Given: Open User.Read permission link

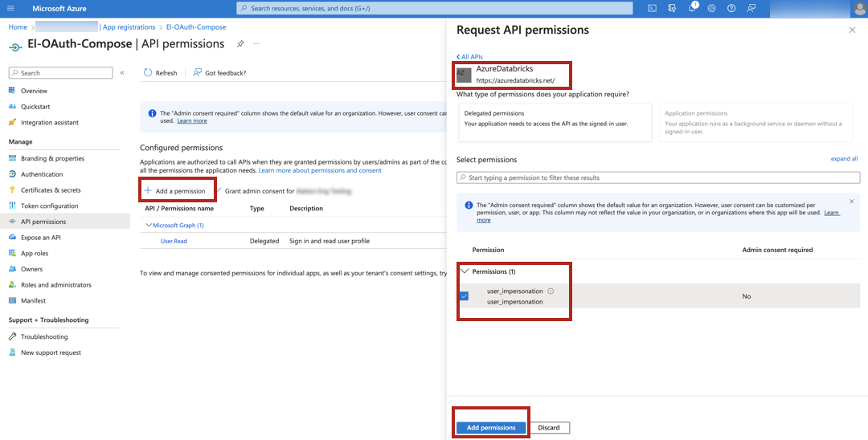Looking at the screenshot, I should [x=174, y=241].
